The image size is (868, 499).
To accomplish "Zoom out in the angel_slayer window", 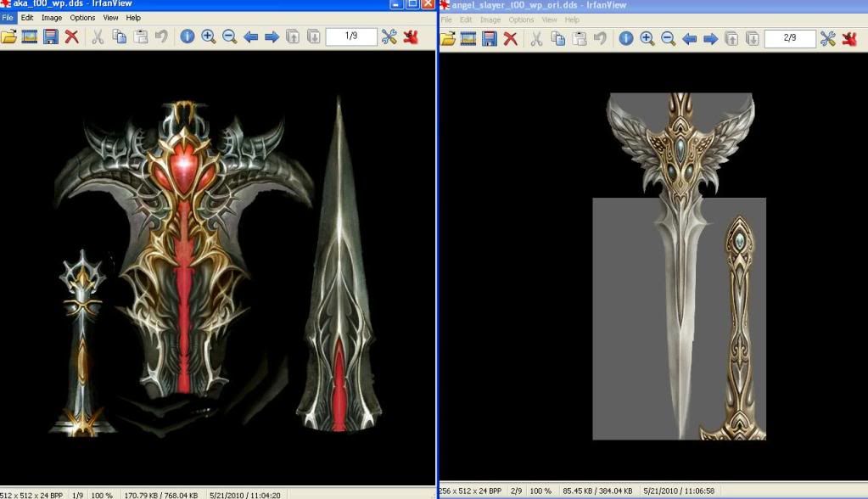I will (x=668, y=38).
